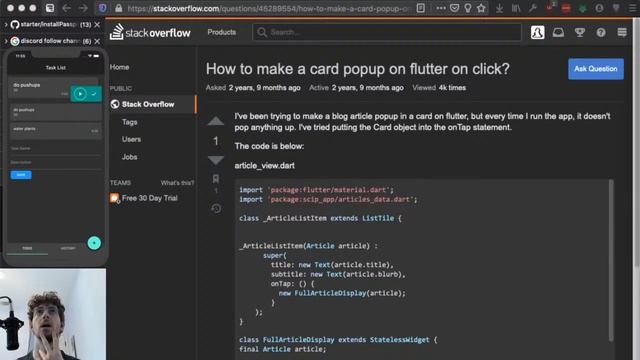Toggle the browser sidebar panel

pos(50,8)
